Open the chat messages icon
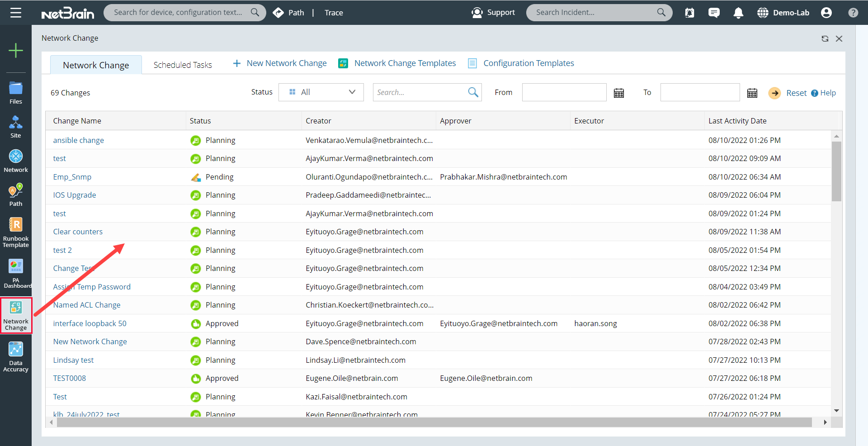This screenshot has height=446, width=868. [x=714, y=13]
